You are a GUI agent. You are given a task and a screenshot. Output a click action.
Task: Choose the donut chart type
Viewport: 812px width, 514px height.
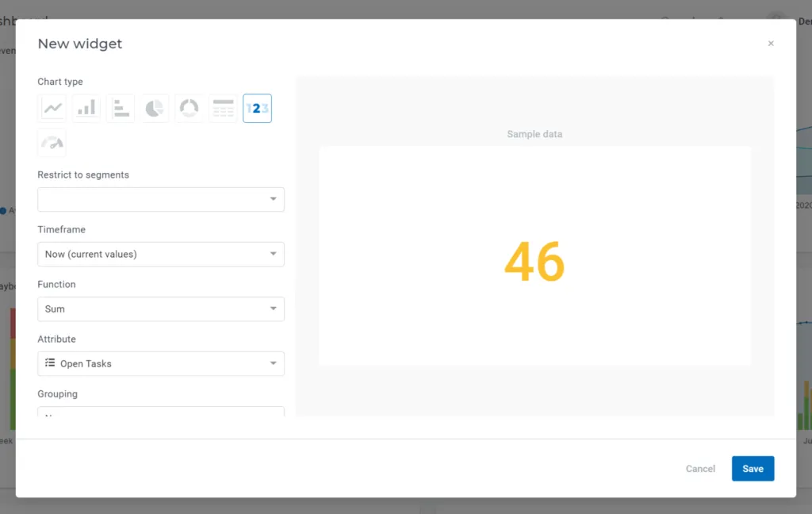[x=189, y=109]
